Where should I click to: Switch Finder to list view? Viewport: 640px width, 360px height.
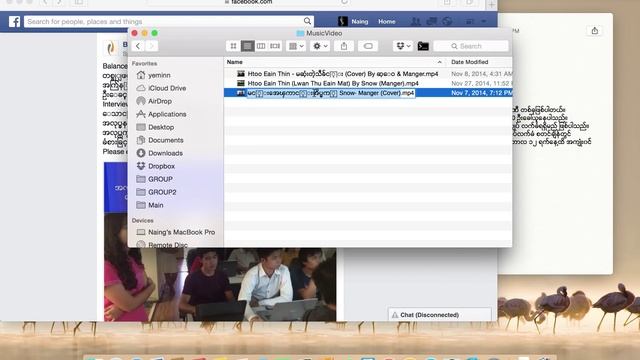click(247, 46)
